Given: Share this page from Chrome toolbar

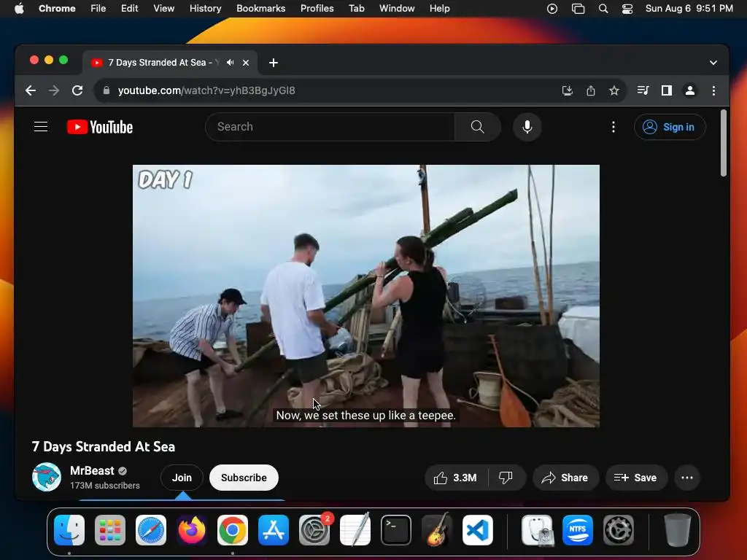Looking at the screenshot, I should [591, 90].
